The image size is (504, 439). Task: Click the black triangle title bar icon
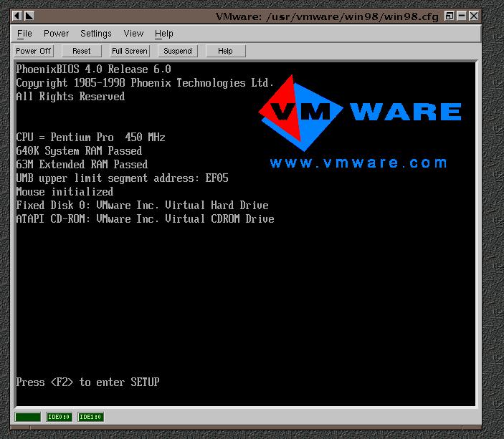pos(30,15)
